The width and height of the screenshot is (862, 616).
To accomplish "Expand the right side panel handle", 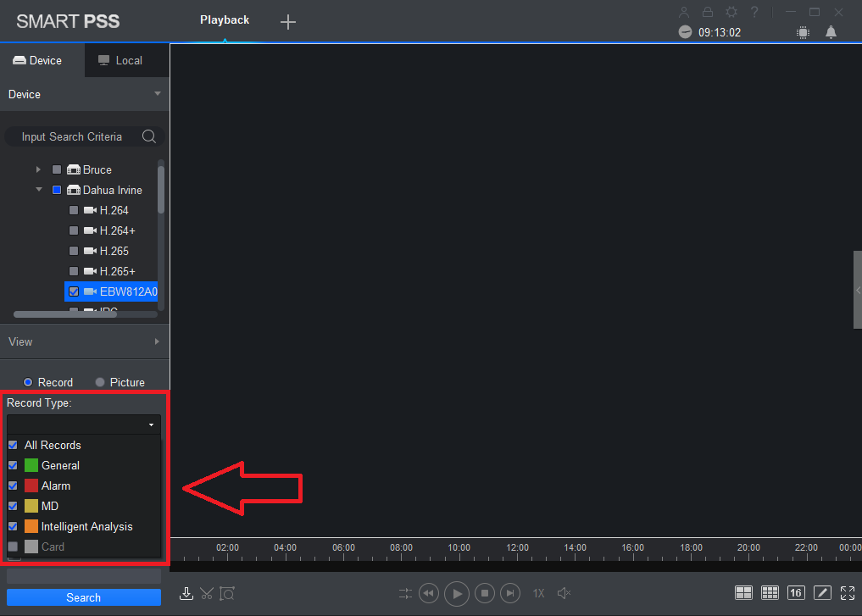I will [x=858, y=290].
